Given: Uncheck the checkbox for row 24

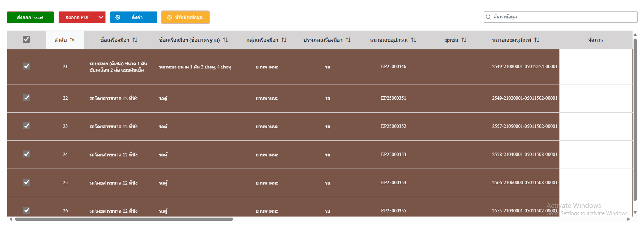Looking at the screenshot, I should pos(26,154).
